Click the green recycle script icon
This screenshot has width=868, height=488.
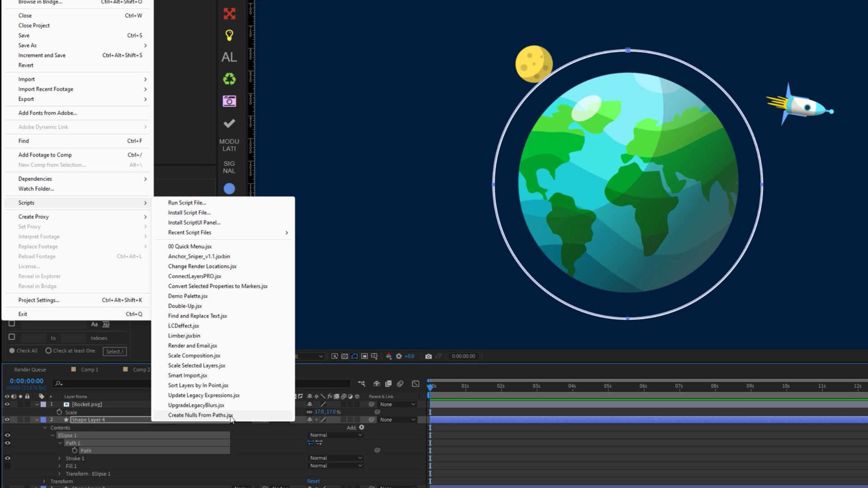[x=229, y=79]
